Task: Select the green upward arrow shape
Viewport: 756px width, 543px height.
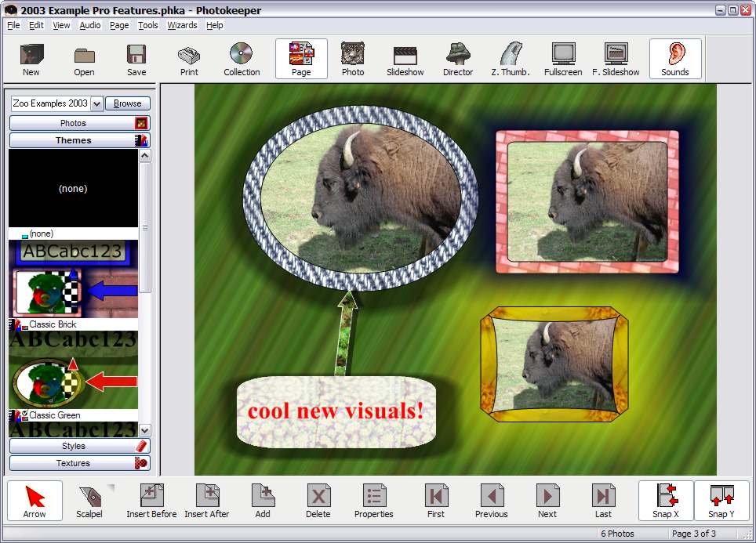Action: point(347,334)
